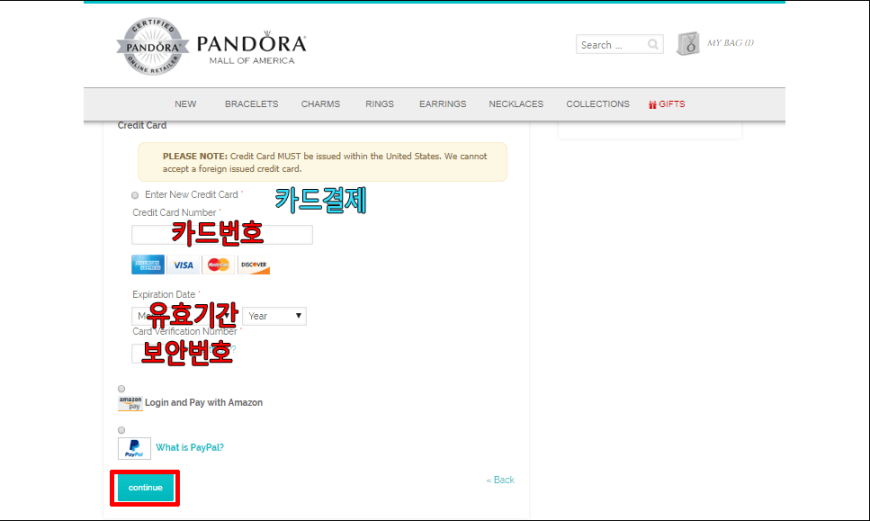Open the EARRINGS menu

pyautogui.click(x=443, y=104)
